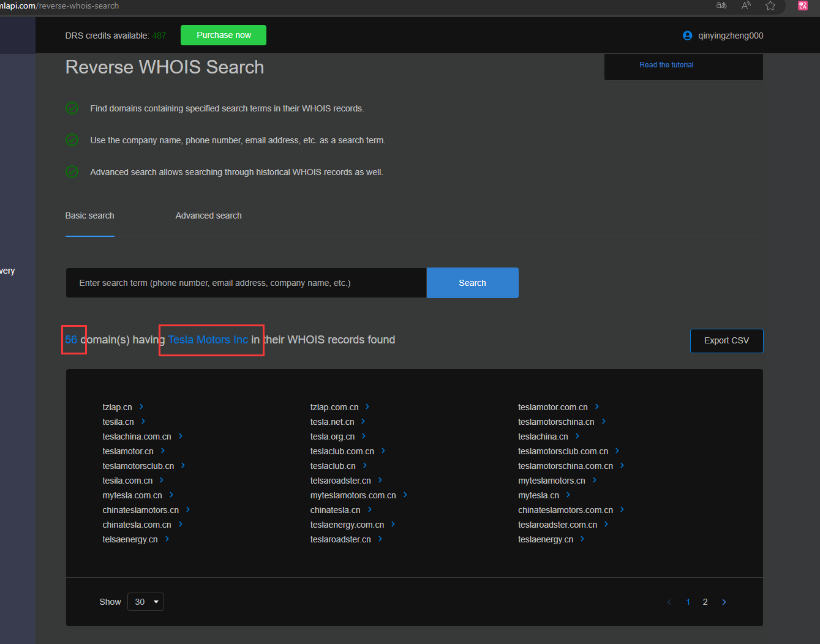The width and height of the screenshot is (820, 644).
Task: Open chevron next to teslaenergy.cn
Action: (582, 539)
